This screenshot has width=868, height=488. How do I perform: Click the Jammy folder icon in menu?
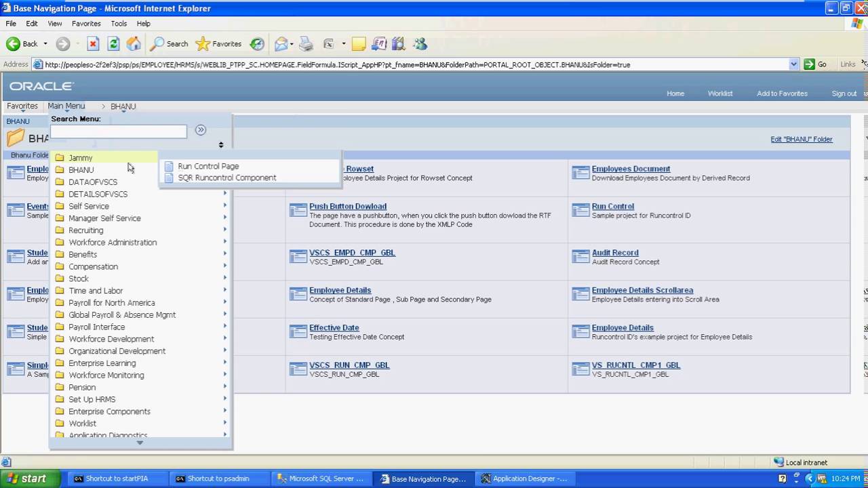60,158
